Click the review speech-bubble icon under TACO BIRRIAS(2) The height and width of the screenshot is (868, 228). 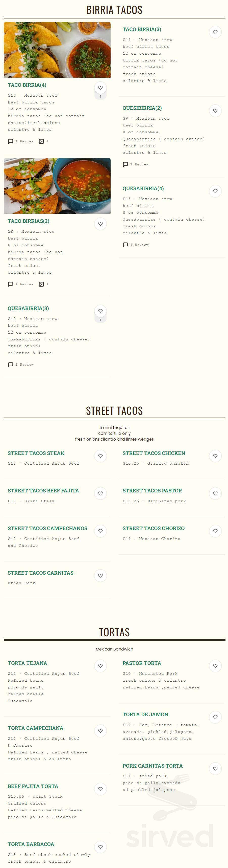10,284
